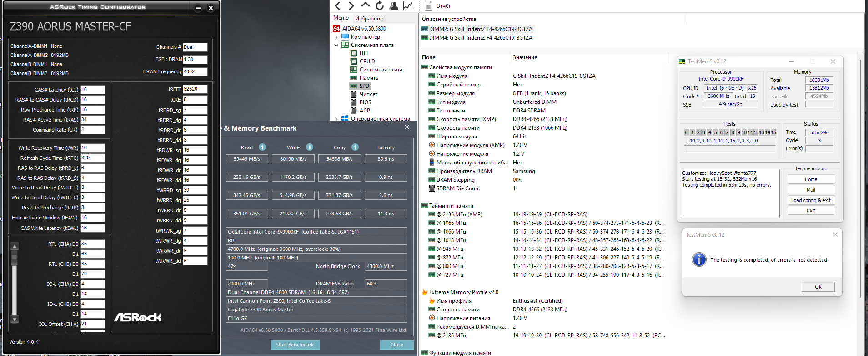Refresh the AIDA64 page

coord(380,5)
